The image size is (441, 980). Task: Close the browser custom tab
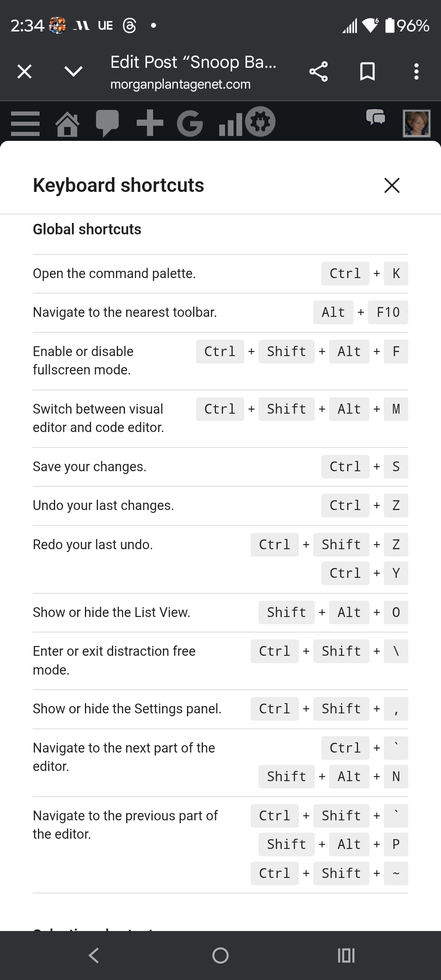[x=24, y=72]
